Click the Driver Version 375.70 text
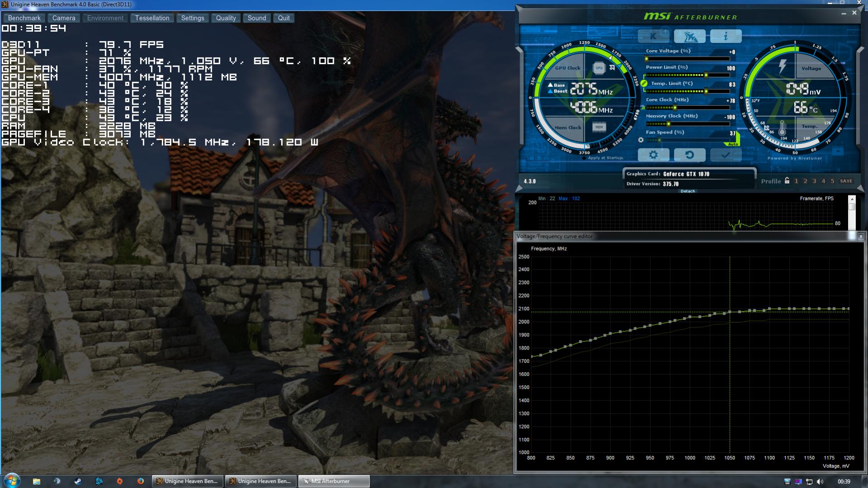 pyautogui.click(x=652, y=184)
